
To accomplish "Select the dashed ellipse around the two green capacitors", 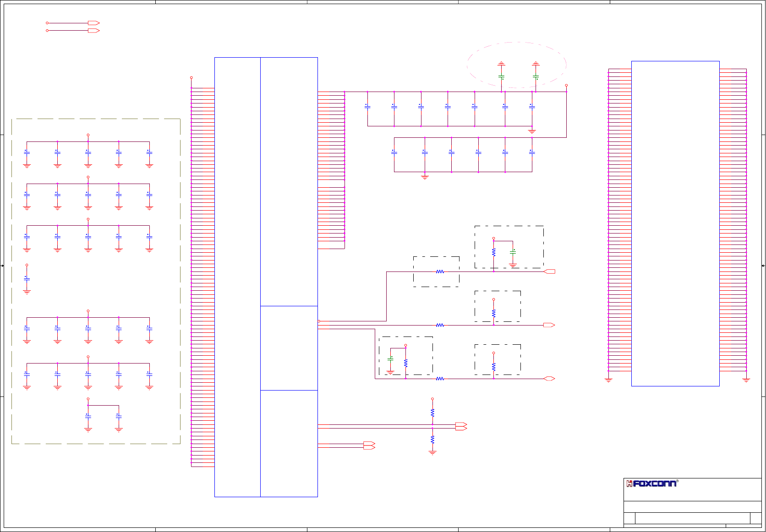I will point(517,65).
